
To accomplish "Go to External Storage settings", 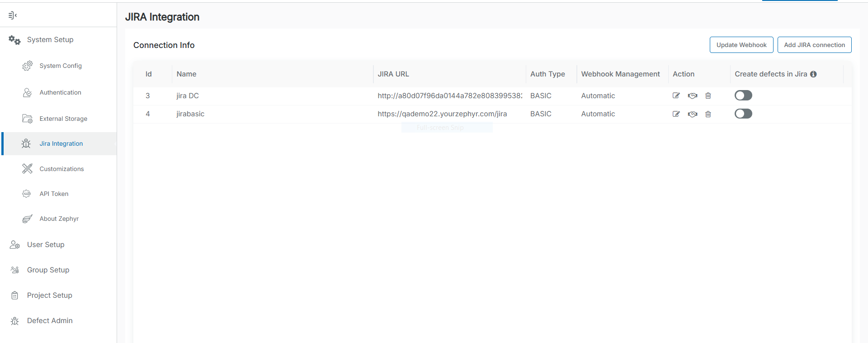I will point(63,119).
